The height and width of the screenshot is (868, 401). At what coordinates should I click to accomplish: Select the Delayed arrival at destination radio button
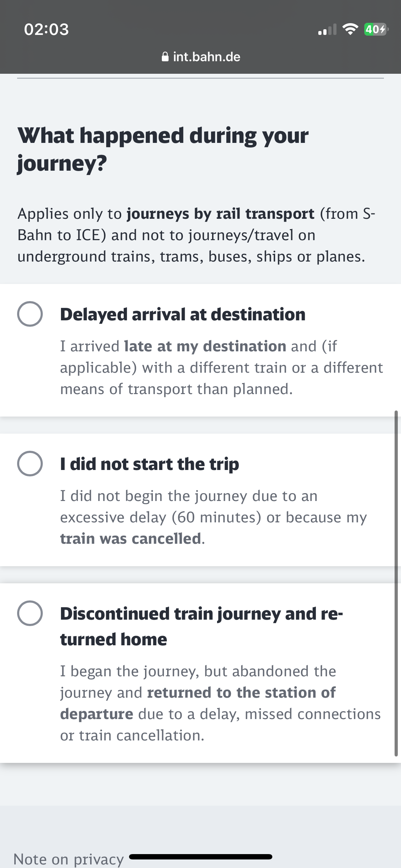[x=30, y=314]
